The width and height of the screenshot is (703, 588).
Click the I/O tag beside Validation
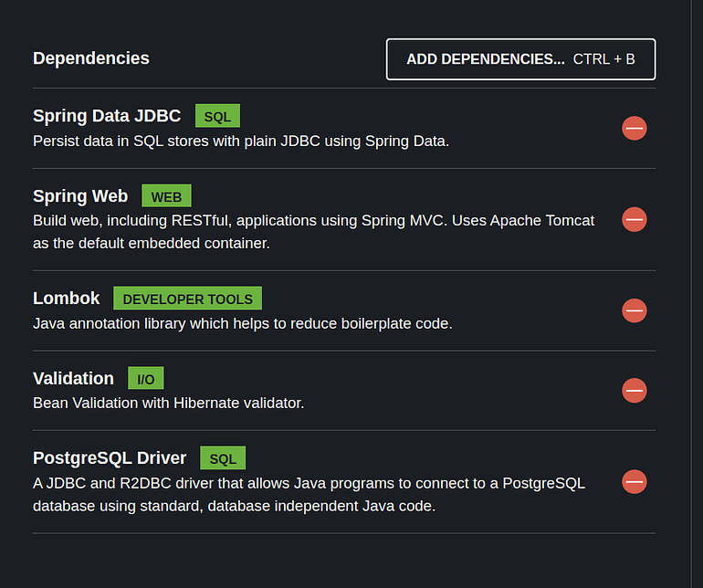146,379
